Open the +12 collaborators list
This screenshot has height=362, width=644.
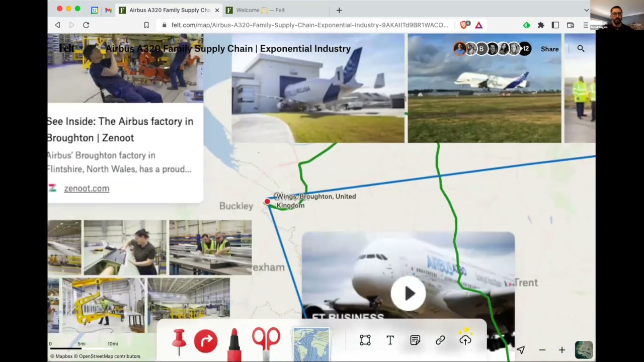point(525,49)
